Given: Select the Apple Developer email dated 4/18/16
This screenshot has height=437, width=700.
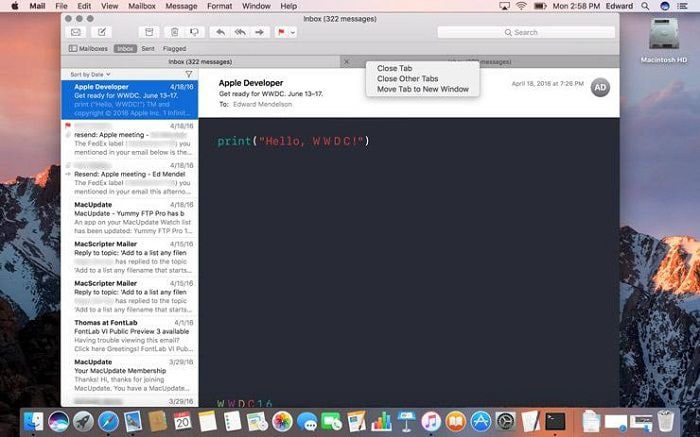Looking at the screenshot, I should click(x=129, y=100).
